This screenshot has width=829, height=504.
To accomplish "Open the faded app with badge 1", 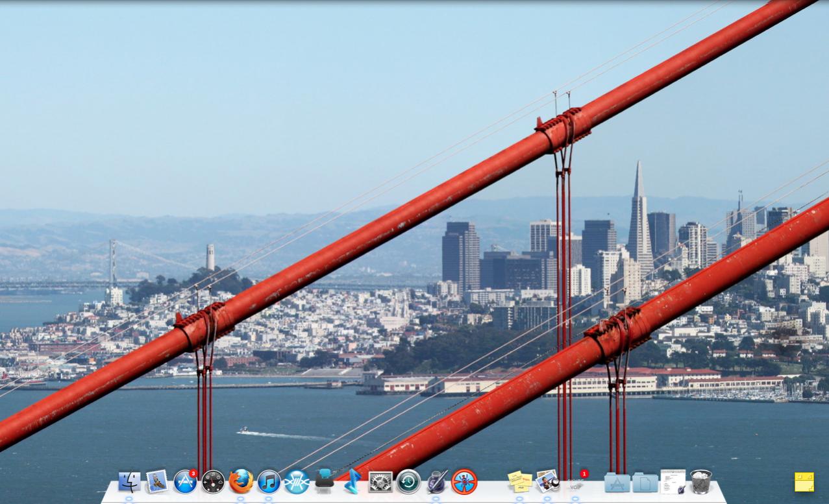I will coord(576,482).
